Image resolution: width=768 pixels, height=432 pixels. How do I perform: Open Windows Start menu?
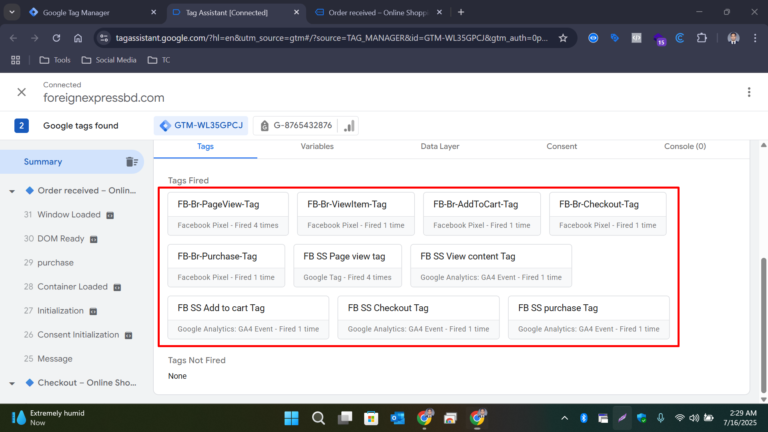[x=291, y=418]
